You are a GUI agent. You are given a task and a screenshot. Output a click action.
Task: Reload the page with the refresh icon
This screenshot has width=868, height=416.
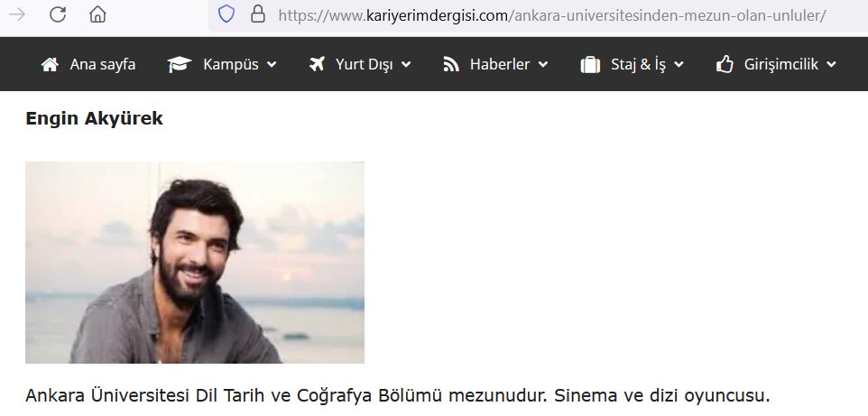point(58,14)
